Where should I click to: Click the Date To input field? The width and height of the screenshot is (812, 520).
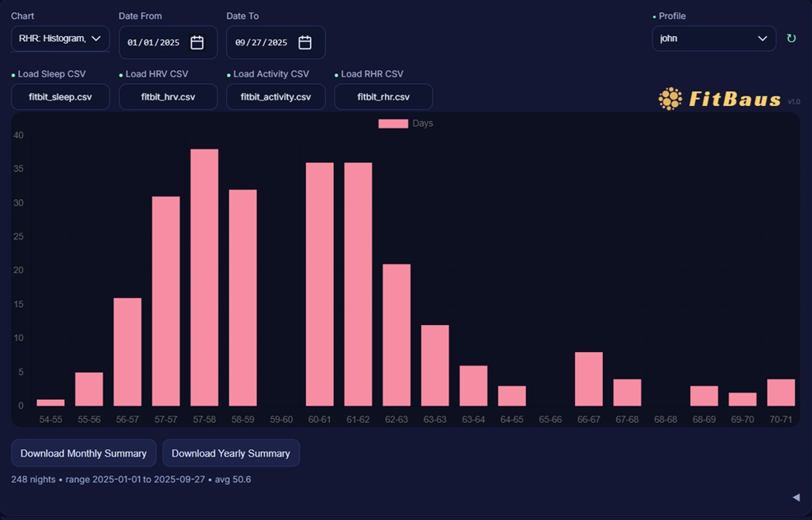(262, 43)
